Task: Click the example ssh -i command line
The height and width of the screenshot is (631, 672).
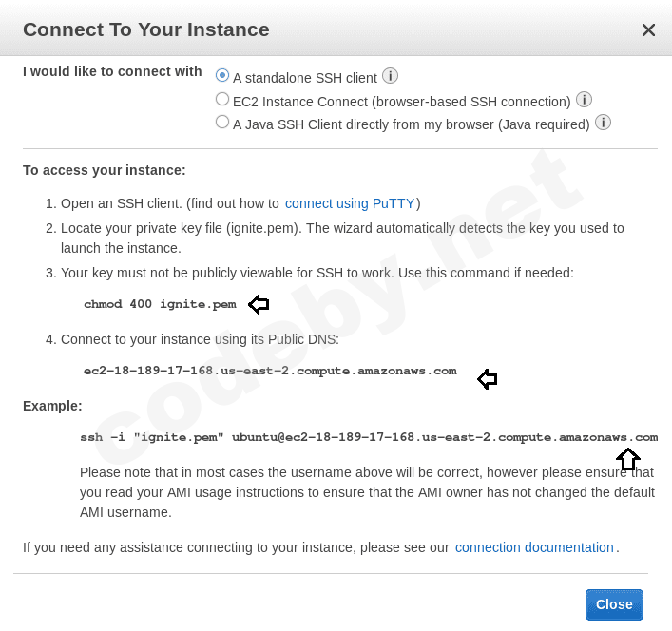Action: coord(369,437)
